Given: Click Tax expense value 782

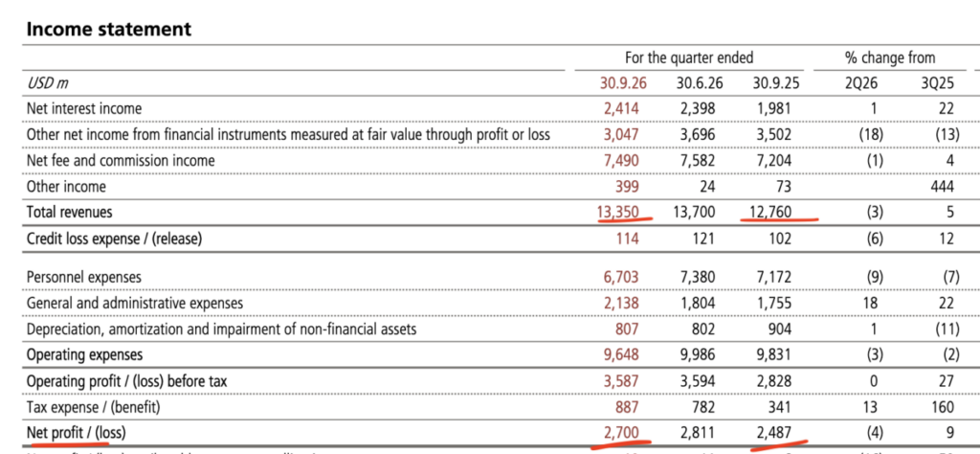Looking at the screenshot, I should [x=704, y=407].
